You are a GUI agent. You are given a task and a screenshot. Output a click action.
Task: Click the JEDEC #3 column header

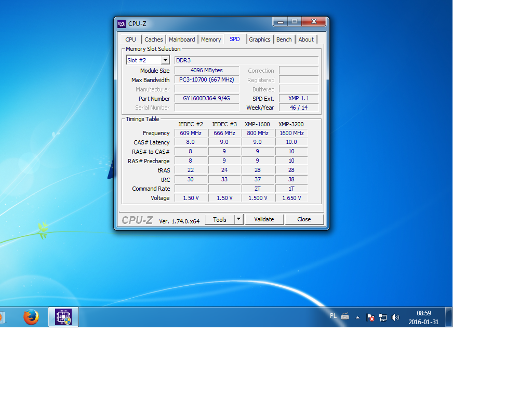point(224,124)
